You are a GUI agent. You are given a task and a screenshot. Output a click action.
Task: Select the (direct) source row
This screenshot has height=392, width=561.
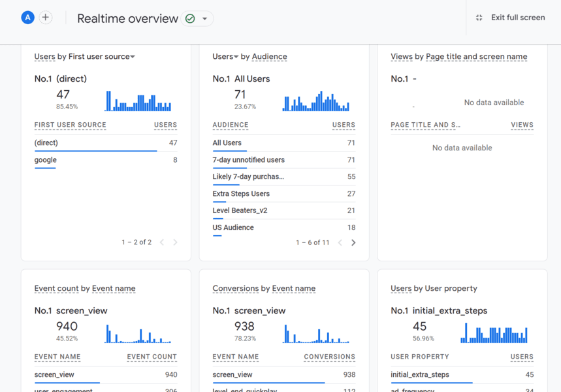coord(106,143)
